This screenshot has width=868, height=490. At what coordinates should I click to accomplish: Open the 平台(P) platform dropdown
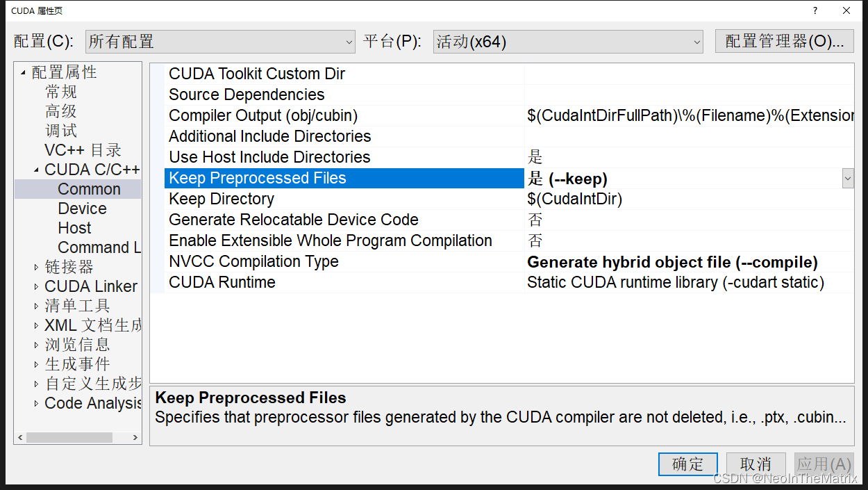(696, 41)
